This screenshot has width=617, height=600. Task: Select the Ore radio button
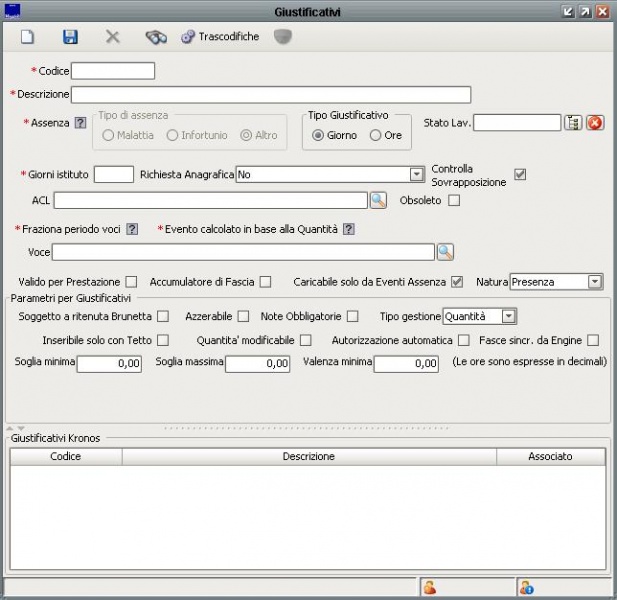tap(376, 135)
